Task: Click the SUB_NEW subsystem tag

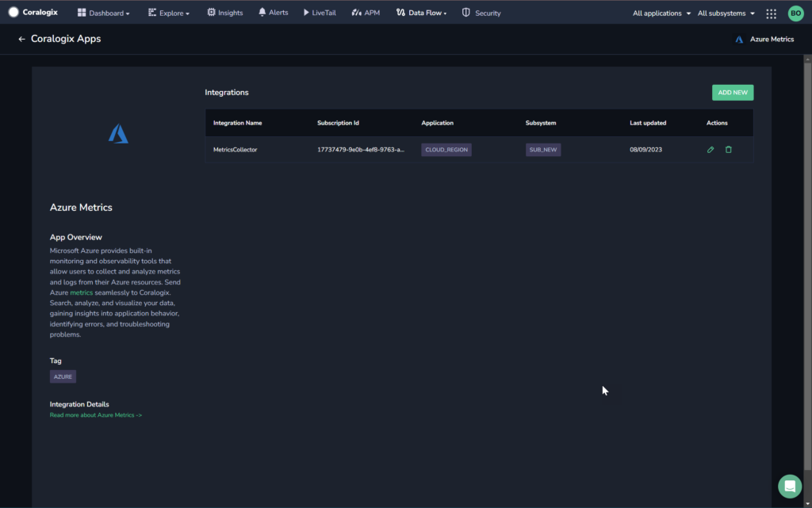Action: [542, 150]
